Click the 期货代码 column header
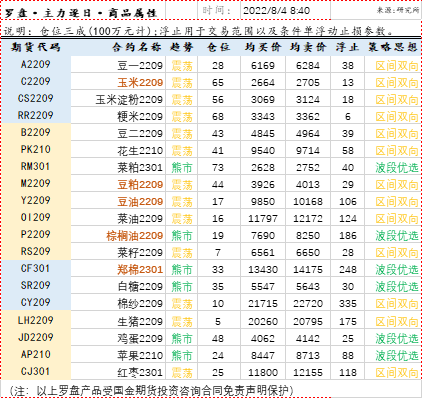 click(x=35, y=47)
